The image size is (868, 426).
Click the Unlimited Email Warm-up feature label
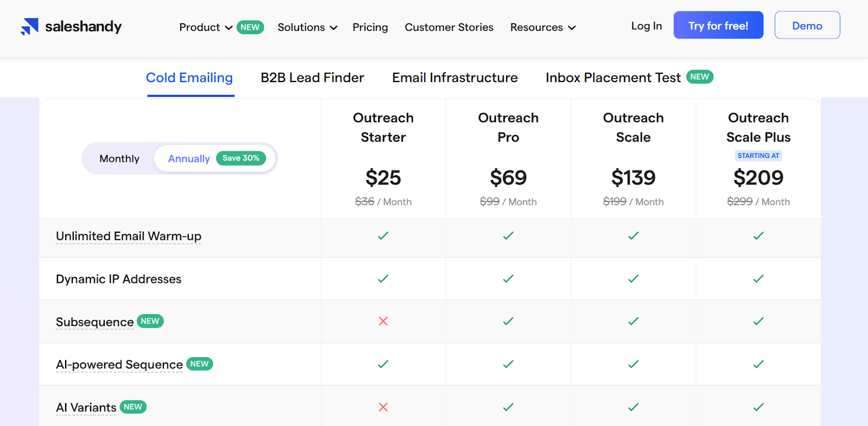129,236
